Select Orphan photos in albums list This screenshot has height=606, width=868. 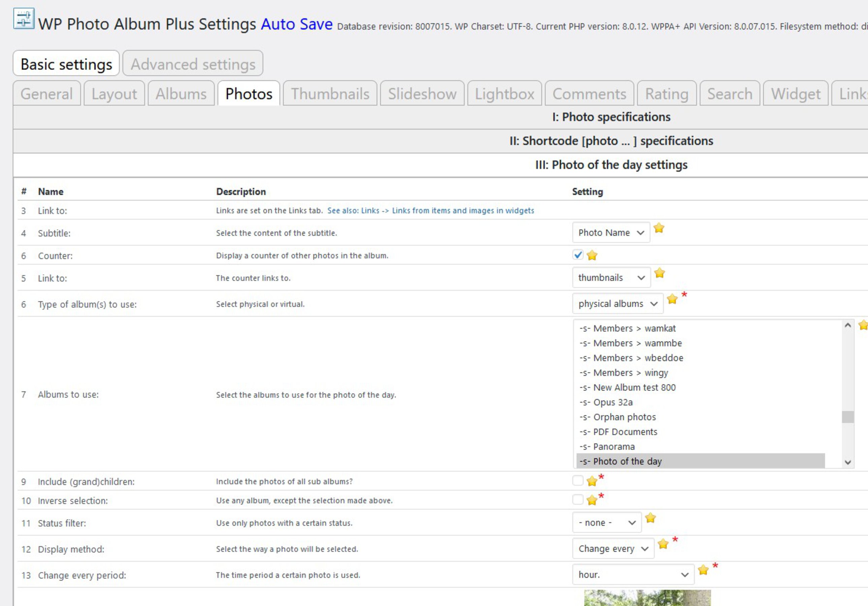coord(625,417)
